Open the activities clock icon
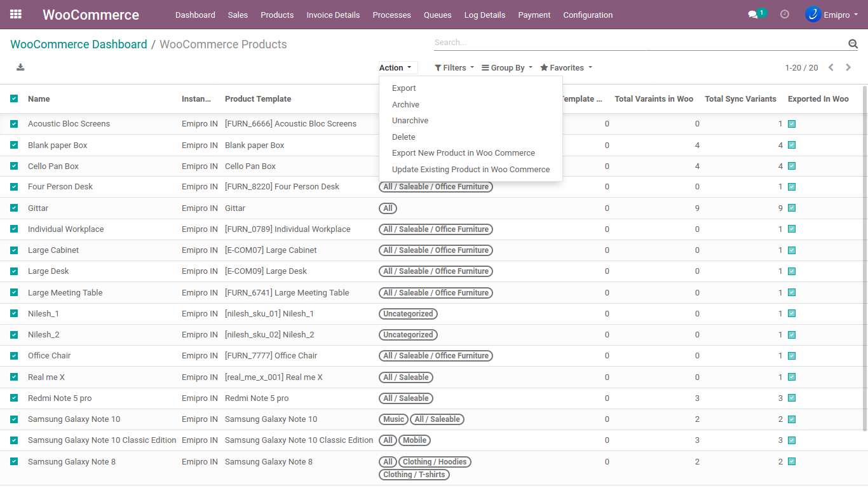The height and width of the screenshot is (488, 868). tap(785, 14)
